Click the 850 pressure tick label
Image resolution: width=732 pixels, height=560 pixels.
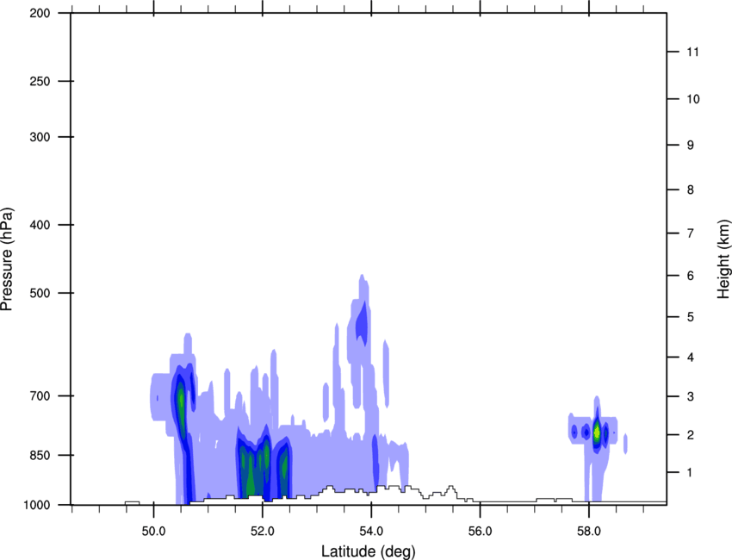(x=40, y=454)
